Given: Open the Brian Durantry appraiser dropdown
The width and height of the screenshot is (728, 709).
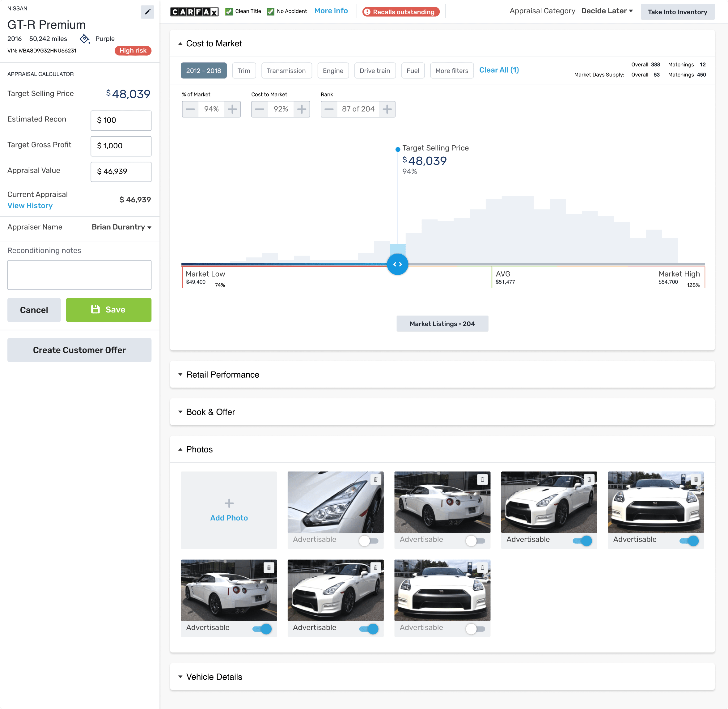Looking at the screenshot, I should tap(121, 227).
